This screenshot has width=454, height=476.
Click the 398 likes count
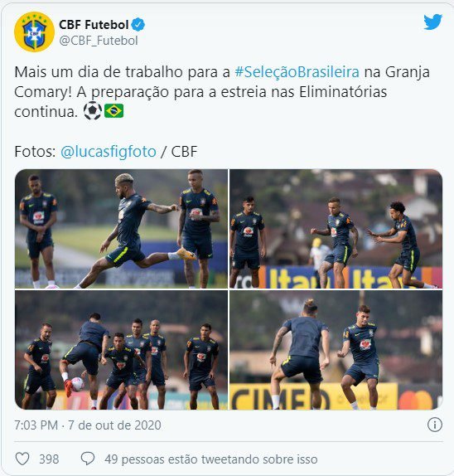click(49, 459)
